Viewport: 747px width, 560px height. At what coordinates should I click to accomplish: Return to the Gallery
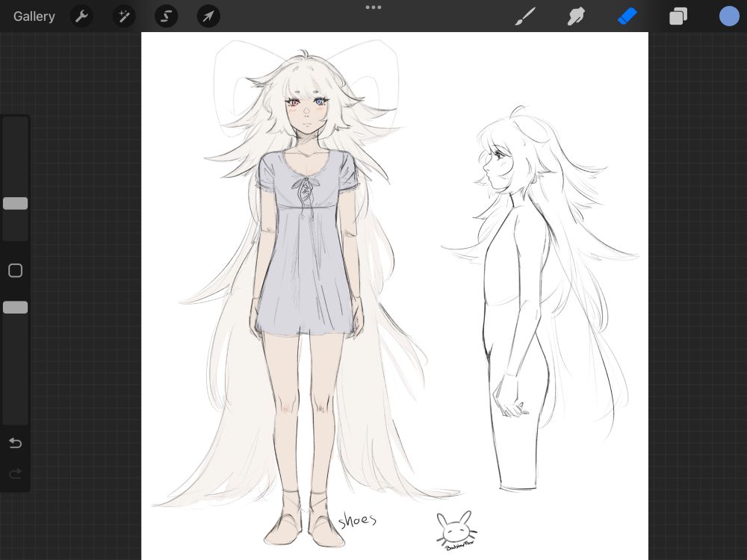coord(34,16)
